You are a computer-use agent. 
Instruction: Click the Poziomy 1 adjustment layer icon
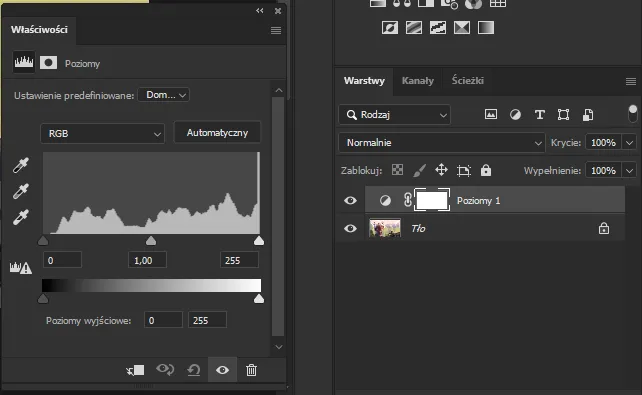[385, 201]
